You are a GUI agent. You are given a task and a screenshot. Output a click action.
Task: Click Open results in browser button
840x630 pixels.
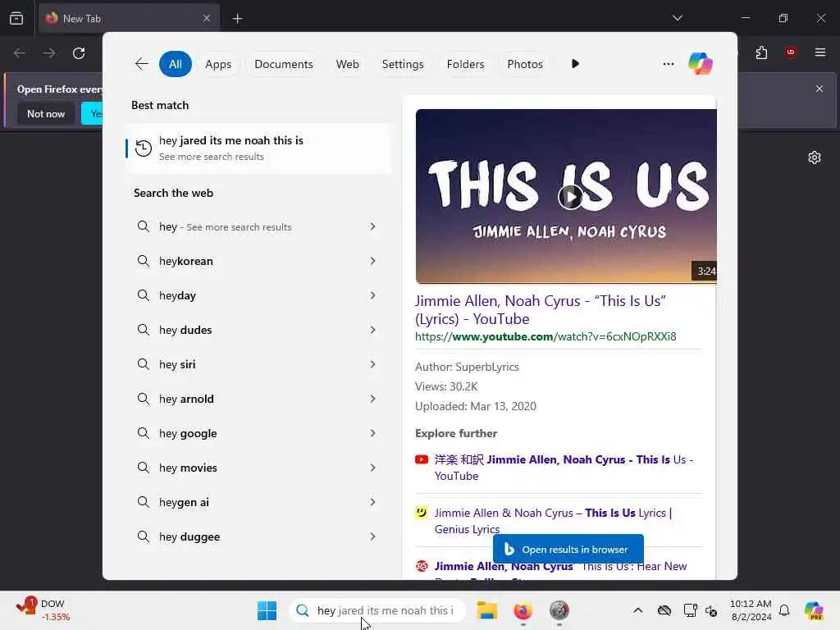[568, 549]
